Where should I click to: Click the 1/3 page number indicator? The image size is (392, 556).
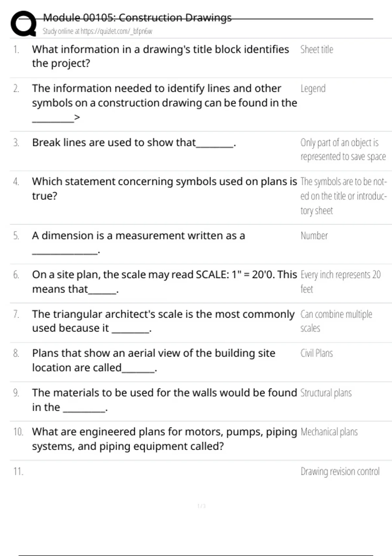[x=201, y=506]
